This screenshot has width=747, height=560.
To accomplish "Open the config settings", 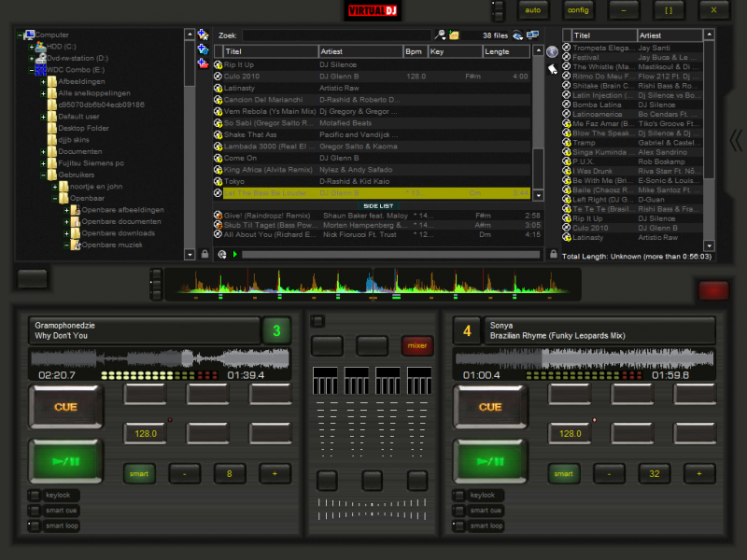I will [578, 10].
